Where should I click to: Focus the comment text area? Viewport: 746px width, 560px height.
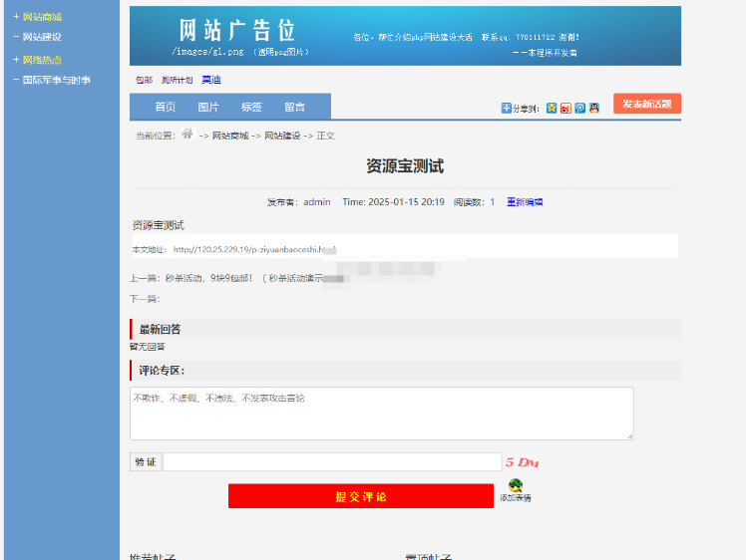coord(382,414)
